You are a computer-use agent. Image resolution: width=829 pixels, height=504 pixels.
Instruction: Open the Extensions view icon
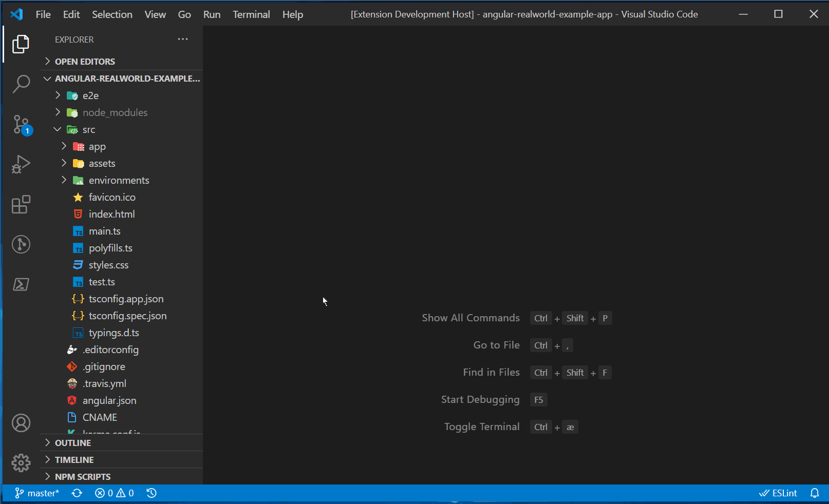point(21,204)
